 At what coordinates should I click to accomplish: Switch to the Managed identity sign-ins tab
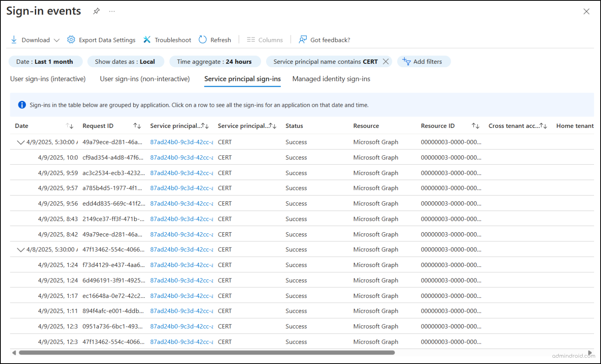click(x=331, y=79)
